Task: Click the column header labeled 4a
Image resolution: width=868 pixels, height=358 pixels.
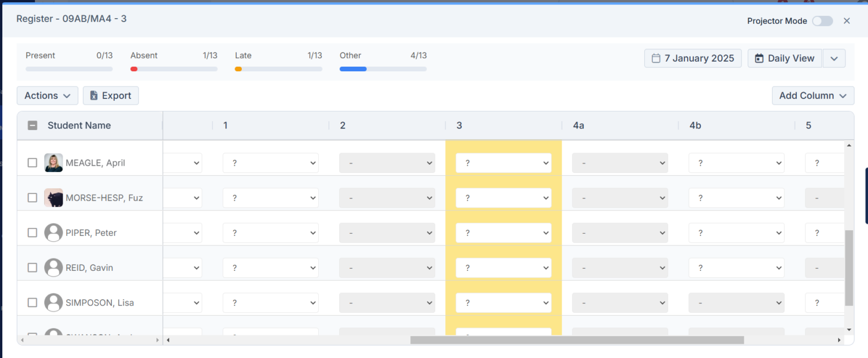Action: pos(579,125)
